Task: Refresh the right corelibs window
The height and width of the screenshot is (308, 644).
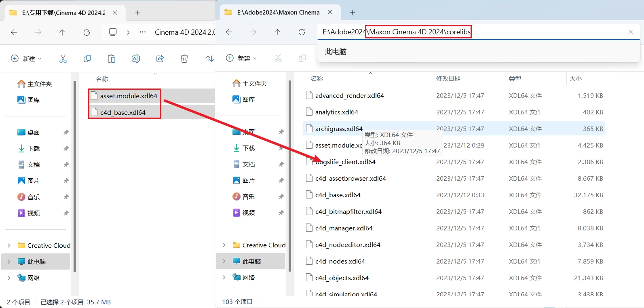Action: coord(302,32)
